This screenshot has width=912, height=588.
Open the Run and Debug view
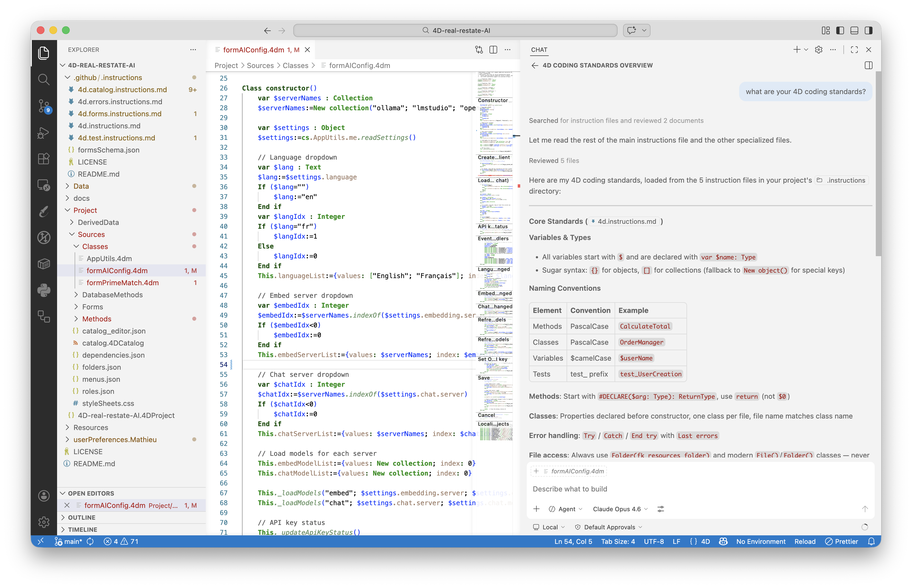pos(44,132)
